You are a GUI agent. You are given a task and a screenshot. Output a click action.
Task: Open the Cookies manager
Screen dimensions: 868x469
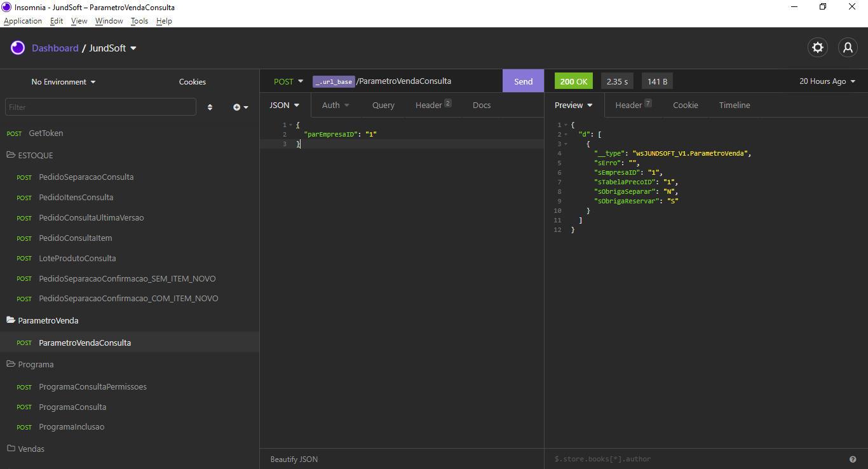click(193, 82)
